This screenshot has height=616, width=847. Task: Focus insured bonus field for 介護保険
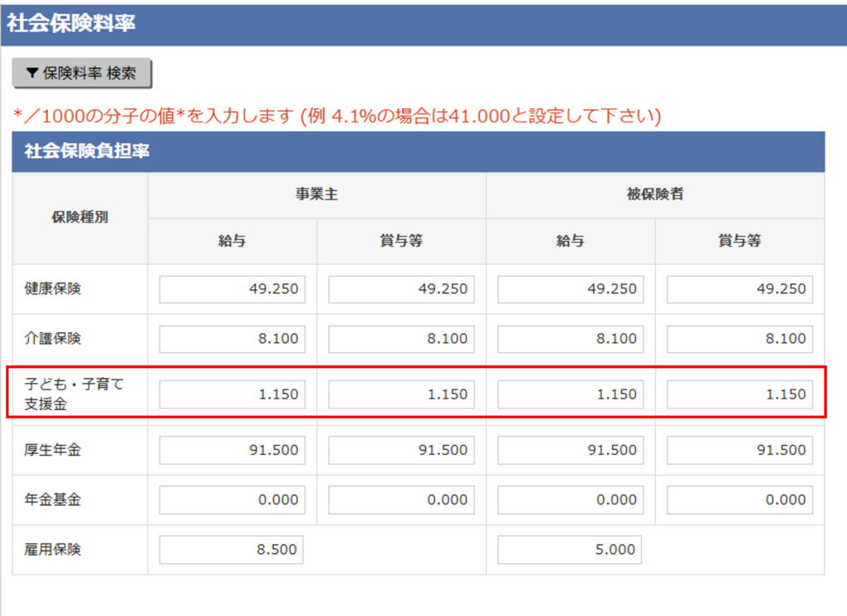click(x=739, y=339)
